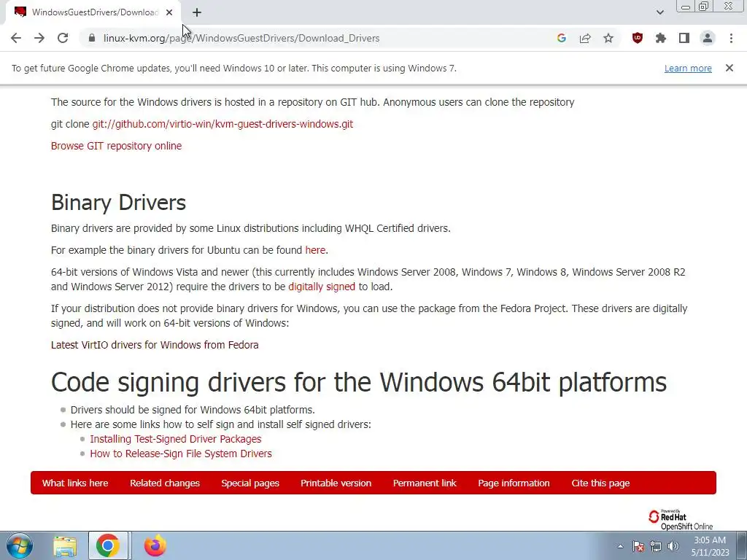747x560 pixels.
Task: Click Code signing drivers heading
Action: click(359, 382)
